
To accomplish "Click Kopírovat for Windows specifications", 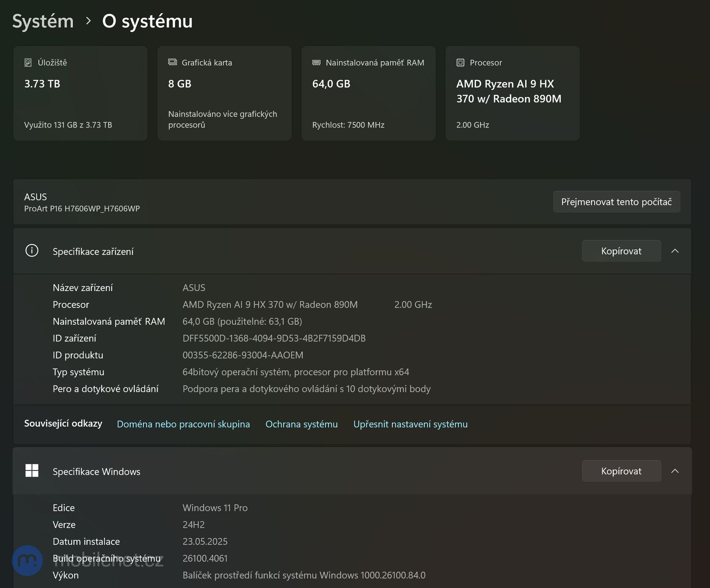I will click(x=621, y=471).
